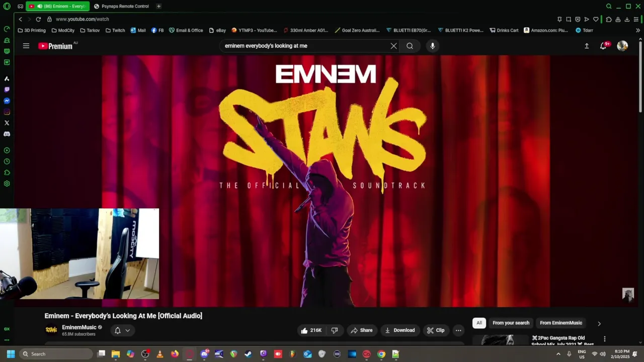The width and height of the screenshot is (644, 362).
Task: Expand subscription notification bell dropdown
Action: click(122, 330)
